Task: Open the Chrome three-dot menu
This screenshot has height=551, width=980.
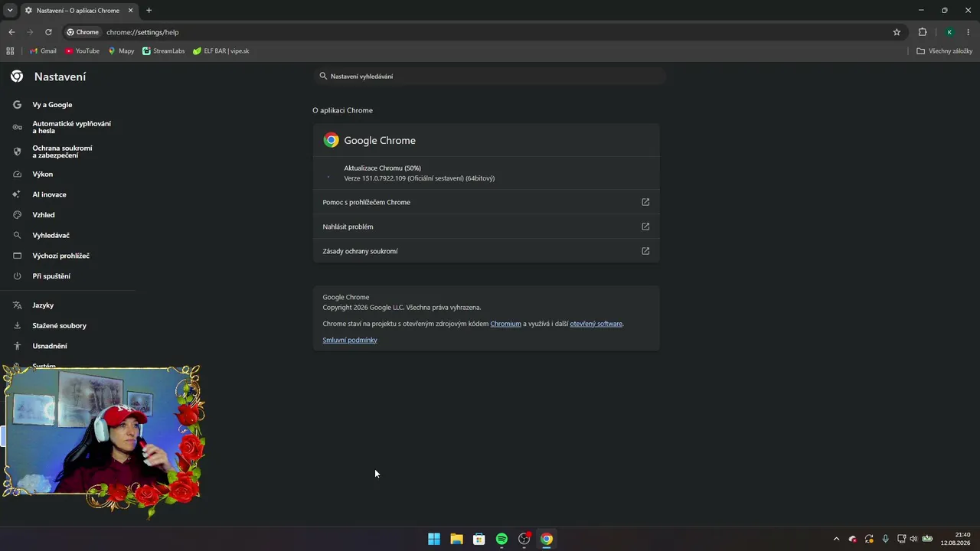Action: 969,32
